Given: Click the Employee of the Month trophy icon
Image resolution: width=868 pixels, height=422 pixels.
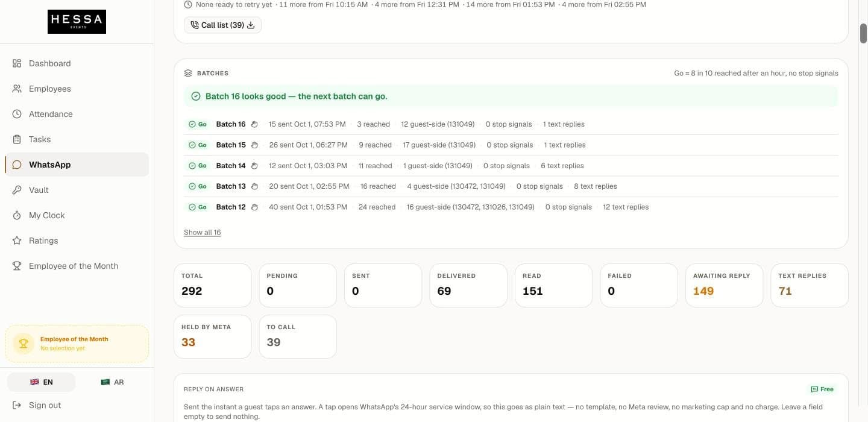Looking at the screenshot, I should pos(17,266).
